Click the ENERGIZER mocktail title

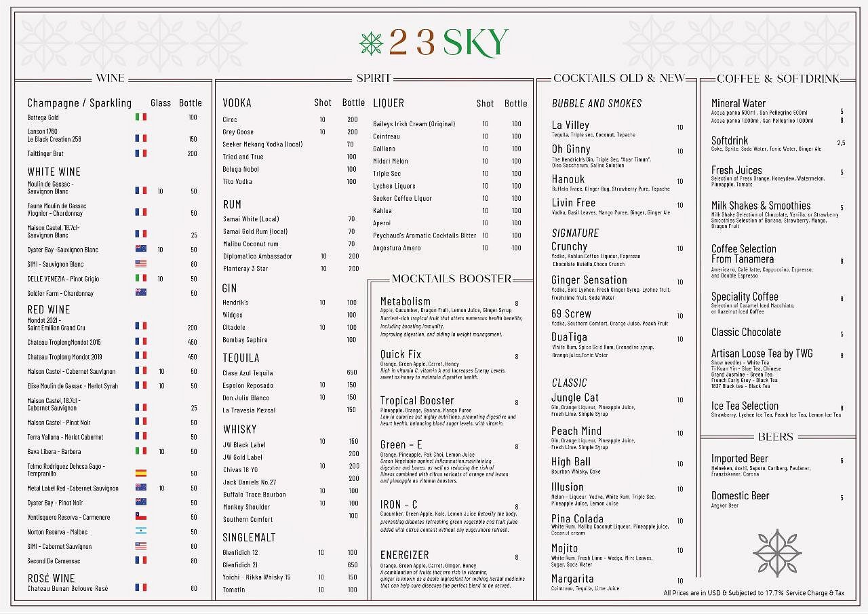(x=405, y=555)
